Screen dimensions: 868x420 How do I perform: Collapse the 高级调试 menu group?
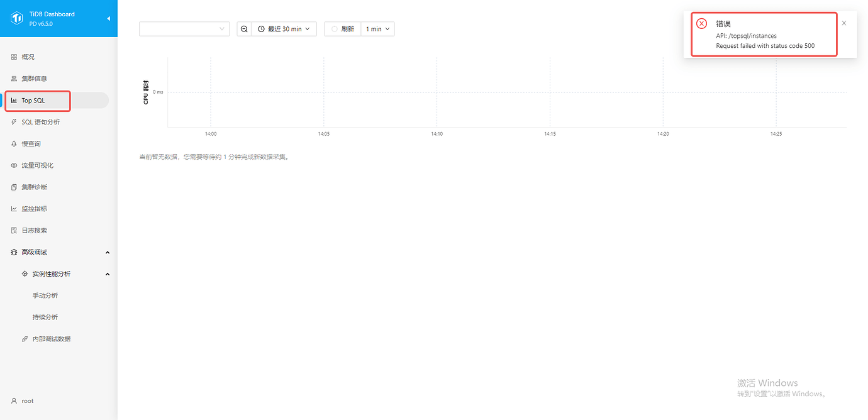click(x=108, y=253)
